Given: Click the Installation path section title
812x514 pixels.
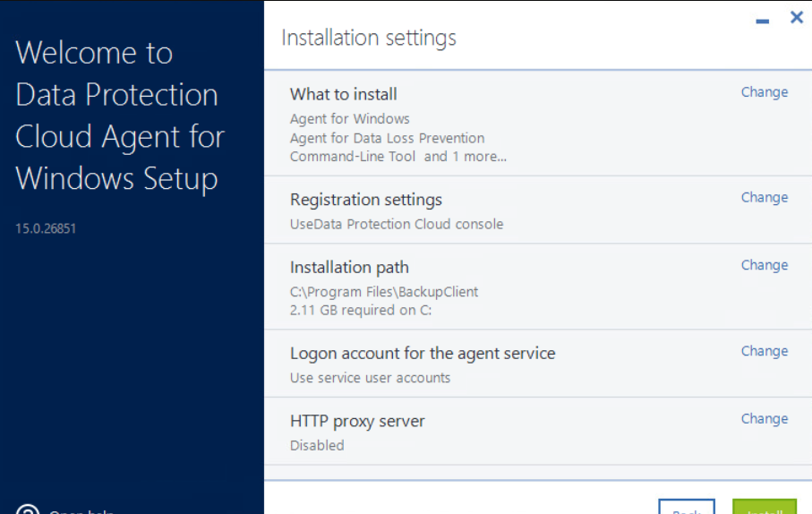Looking at the screenshot, I should click(349, 267).
